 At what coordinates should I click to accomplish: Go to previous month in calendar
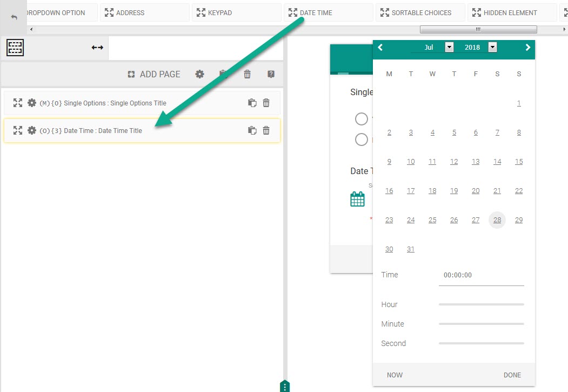coord(380,47)
